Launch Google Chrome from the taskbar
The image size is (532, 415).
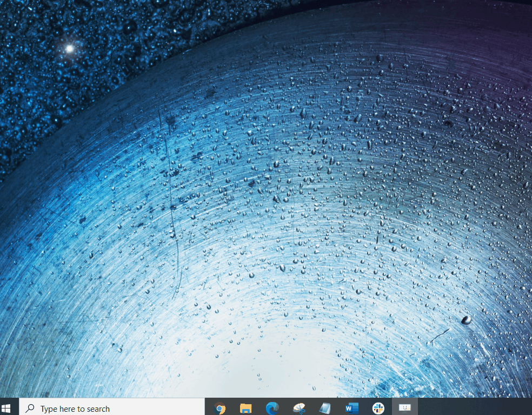pos(220,408)
